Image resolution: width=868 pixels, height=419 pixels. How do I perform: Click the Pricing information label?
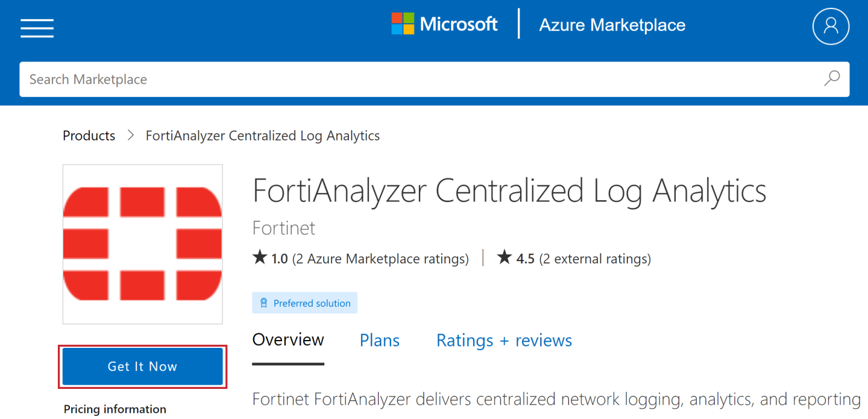pos(115,409)
